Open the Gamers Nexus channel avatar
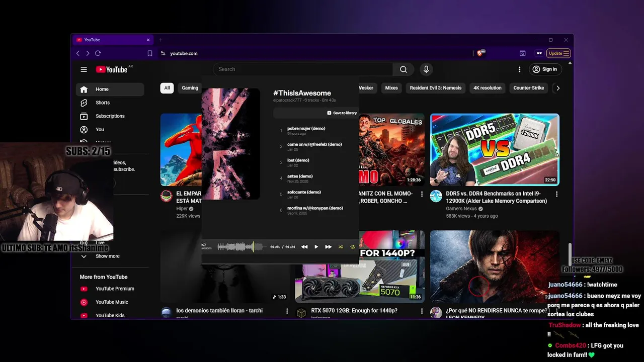The height and width of the screenshot is (362, 644). [436, 196]
